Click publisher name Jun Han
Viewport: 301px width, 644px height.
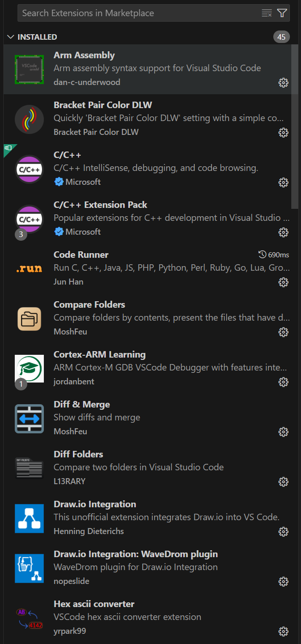[68, 282]
